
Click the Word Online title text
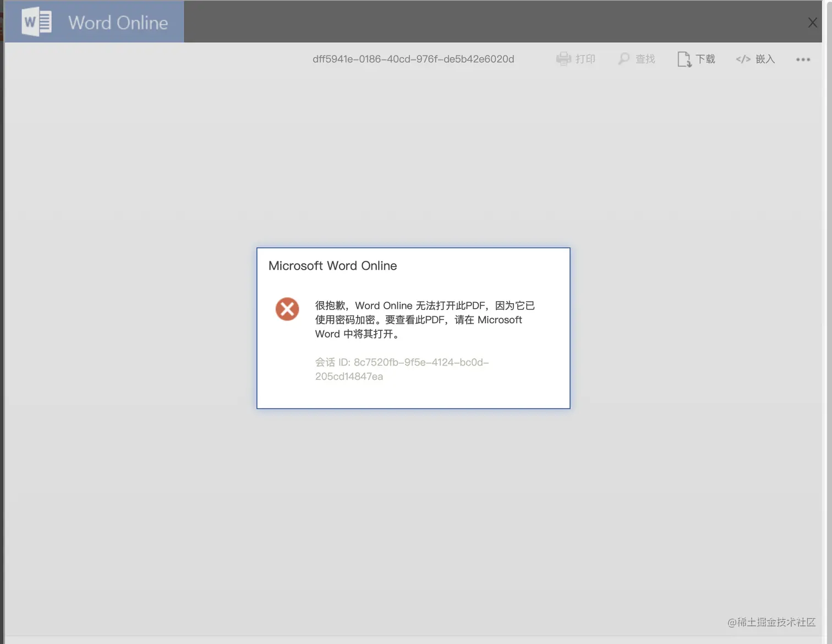(118, 23)
